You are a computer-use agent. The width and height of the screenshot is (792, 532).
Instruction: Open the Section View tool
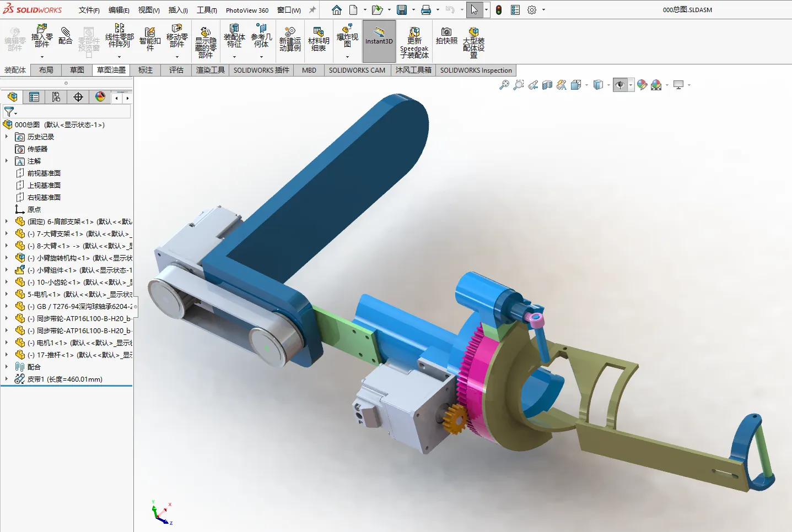(547, 85)
